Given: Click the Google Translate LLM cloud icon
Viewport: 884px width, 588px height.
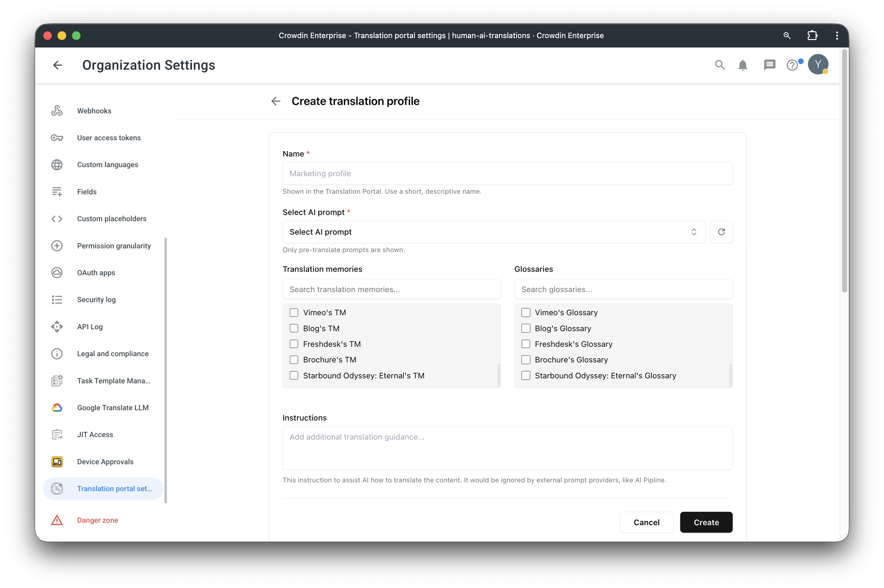Looking at the screenshot, I should [x=57, y=408].
